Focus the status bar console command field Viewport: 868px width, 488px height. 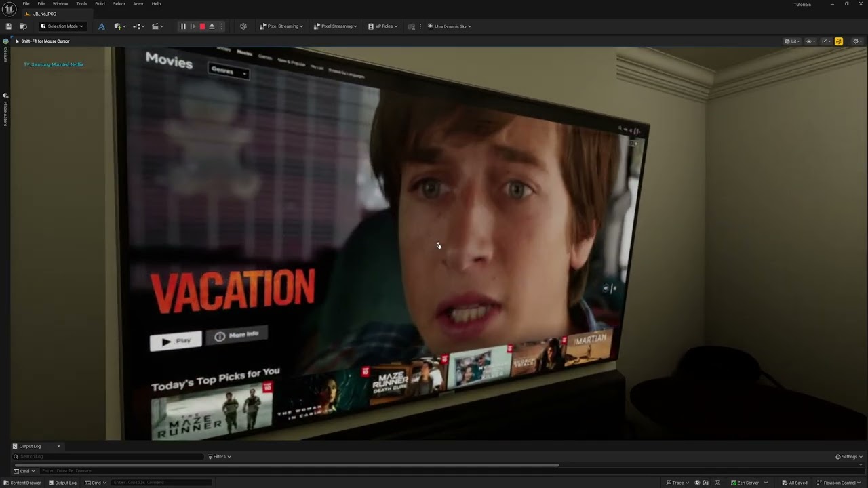pos(161,483)
